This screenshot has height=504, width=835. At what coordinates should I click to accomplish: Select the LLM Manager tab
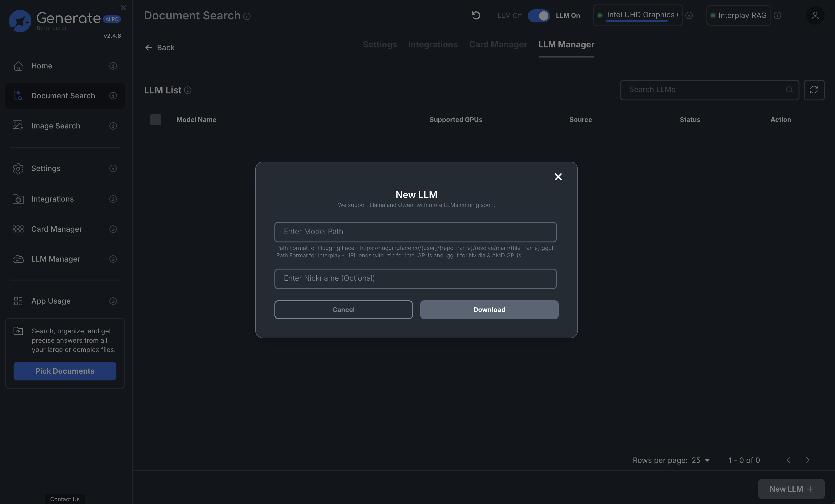pyautogui.click(x=566, y=45)
